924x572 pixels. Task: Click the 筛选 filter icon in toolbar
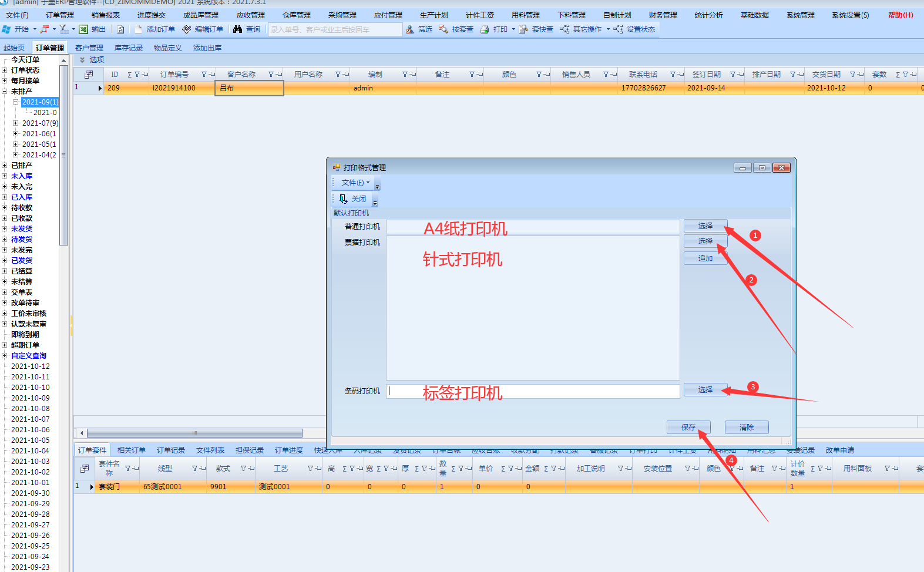click(x=409, y=29)
